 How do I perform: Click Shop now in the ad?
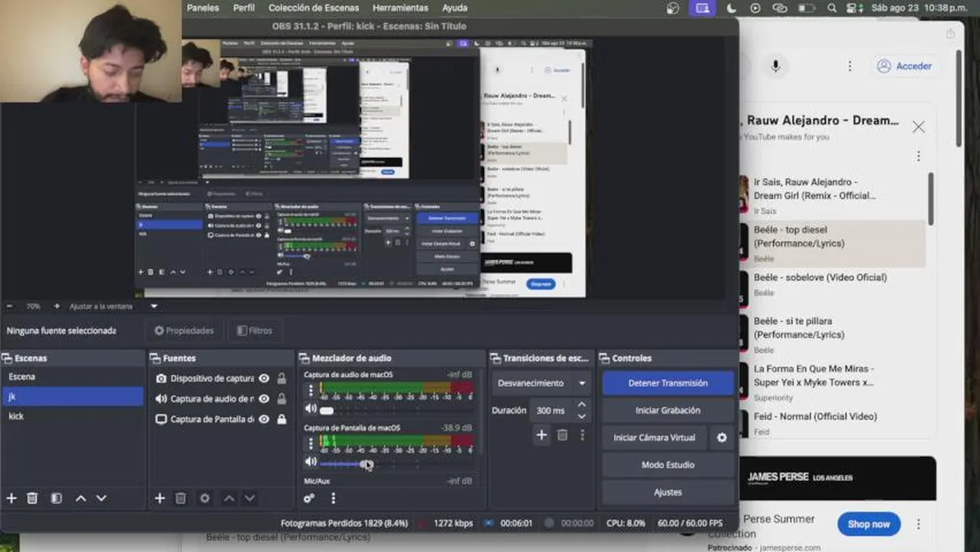[x=869, y=524]
